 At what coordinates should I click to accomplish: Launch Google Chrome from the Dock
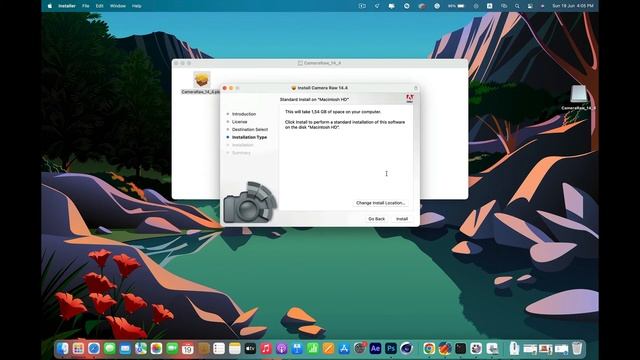(x=429, y=348)
